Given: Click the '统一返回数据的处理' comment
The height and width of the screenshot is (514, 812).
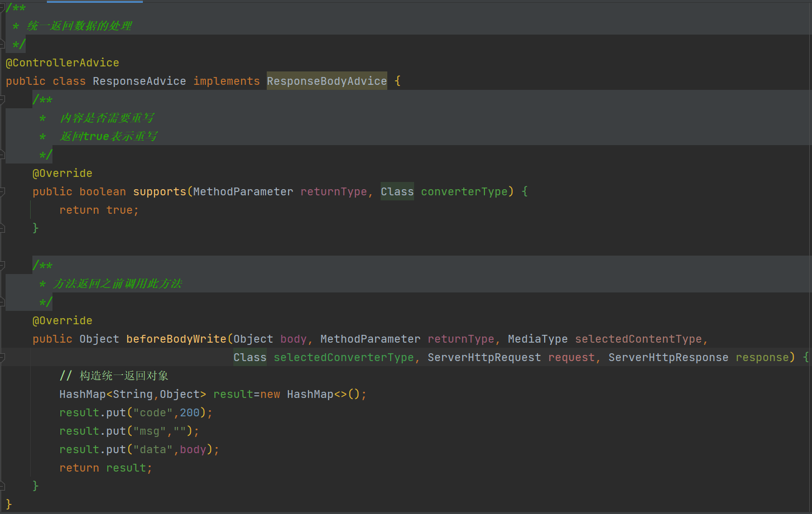Looking at the screenshot, I should (79, 26).
